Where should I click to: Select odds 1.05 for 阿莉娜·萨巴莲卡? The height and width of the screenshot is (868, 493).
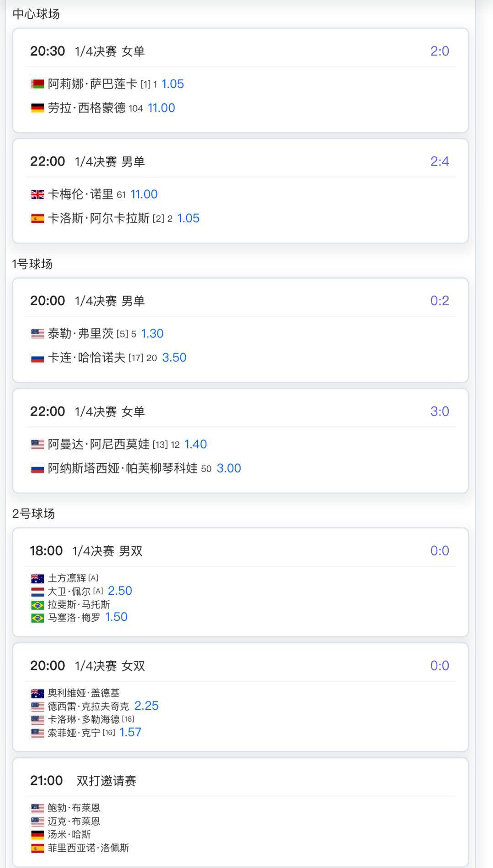tap(173, 84)
